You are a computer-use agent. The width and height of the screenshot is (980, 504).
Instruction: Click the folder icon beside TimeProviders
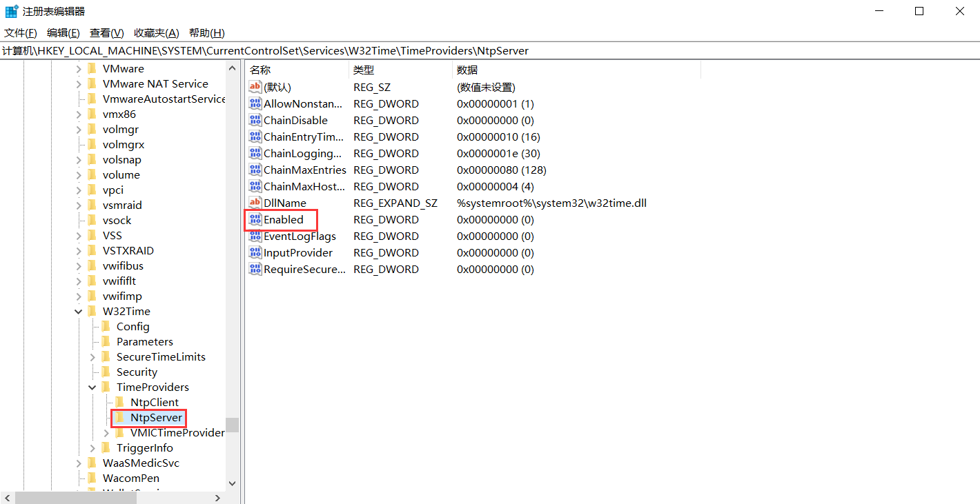click(x=106, y=387)
